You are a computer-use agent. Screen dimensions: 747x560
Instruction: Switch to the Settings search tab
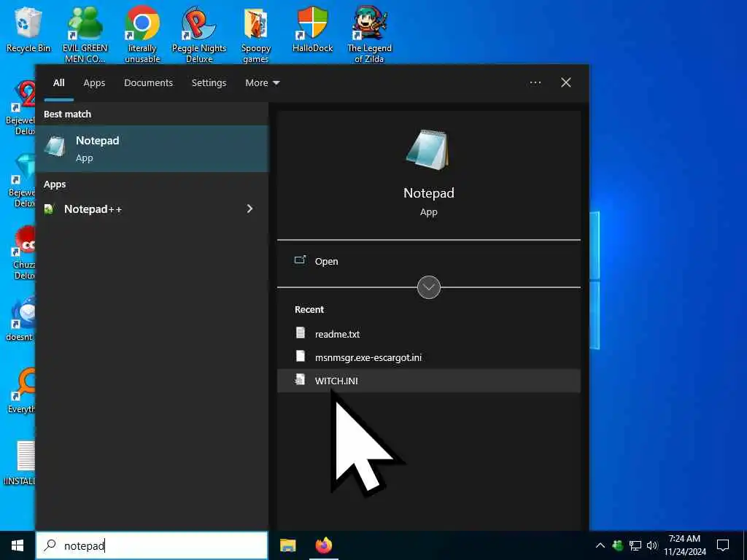(x=209, y=83)
